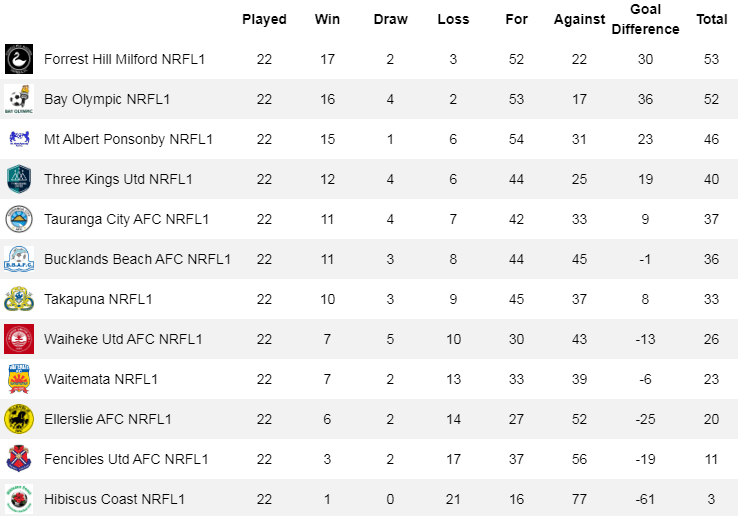Sort table by the Played column header
This screenshot has width=738, height=516.
tap(264, 19)
